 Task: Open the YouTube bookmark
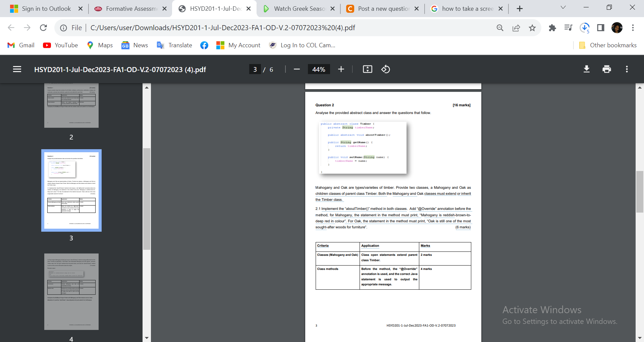pos(60,45)
